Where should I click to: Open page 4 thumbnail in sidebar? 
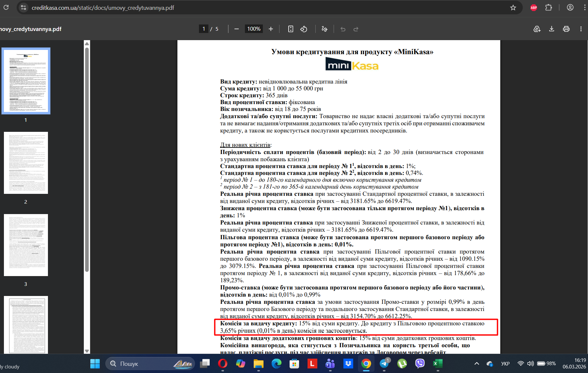[x=26, y=325]
